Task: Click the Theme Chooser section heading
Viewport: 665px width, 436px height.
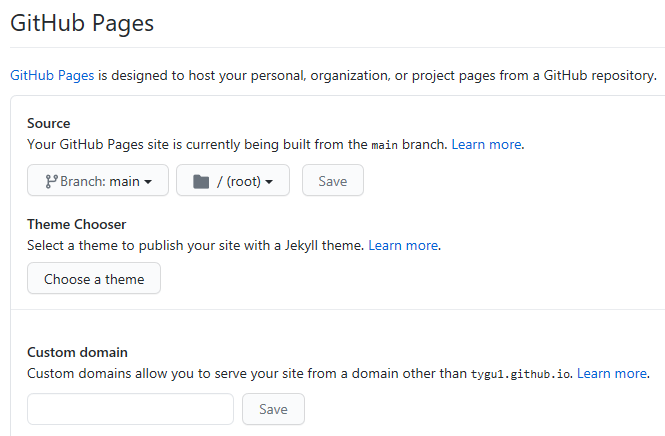Action: tap(77, 224)
